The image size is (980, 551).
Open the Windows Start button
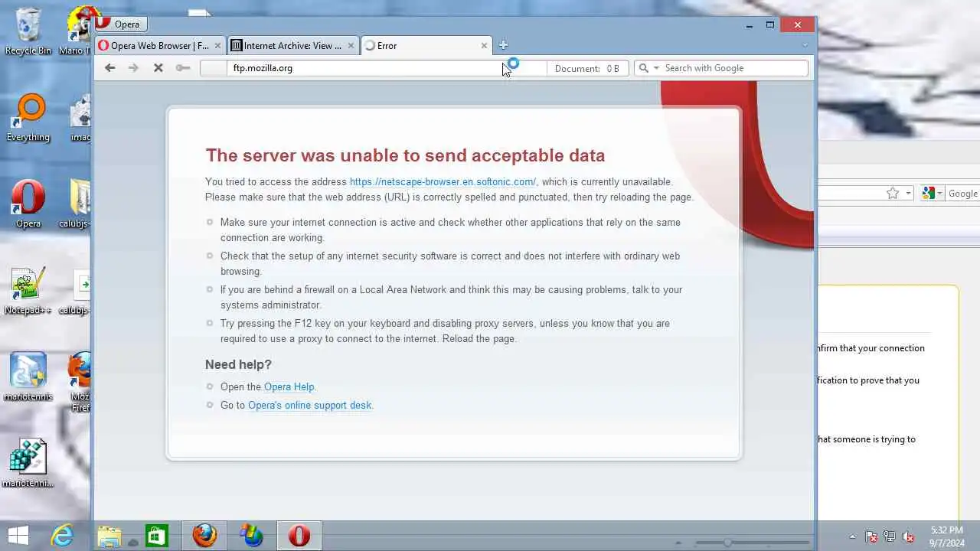tap(18, 535)
